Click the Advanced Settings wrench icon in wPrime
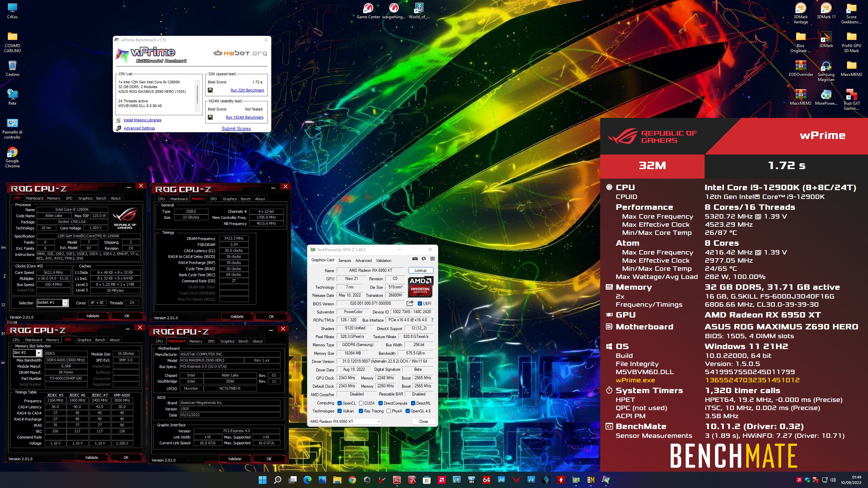The image size is (868, 488). pos(118,128)
